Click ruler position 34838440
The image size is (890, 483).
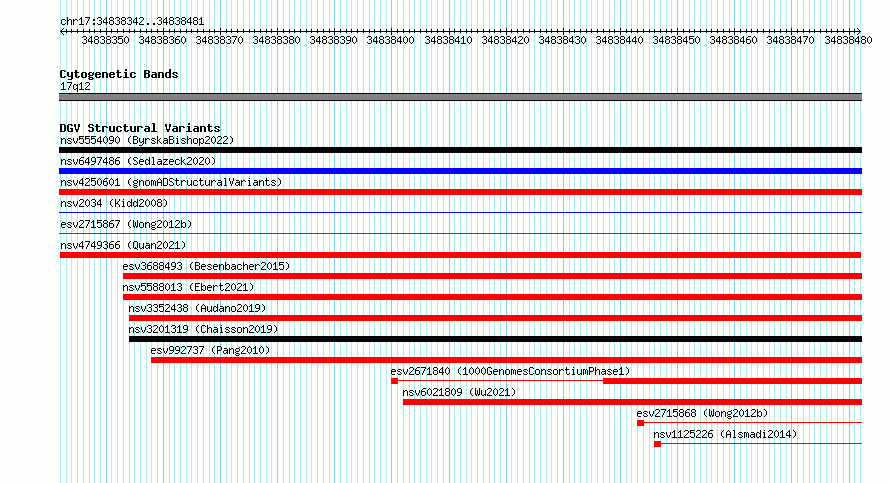point(619,40)
